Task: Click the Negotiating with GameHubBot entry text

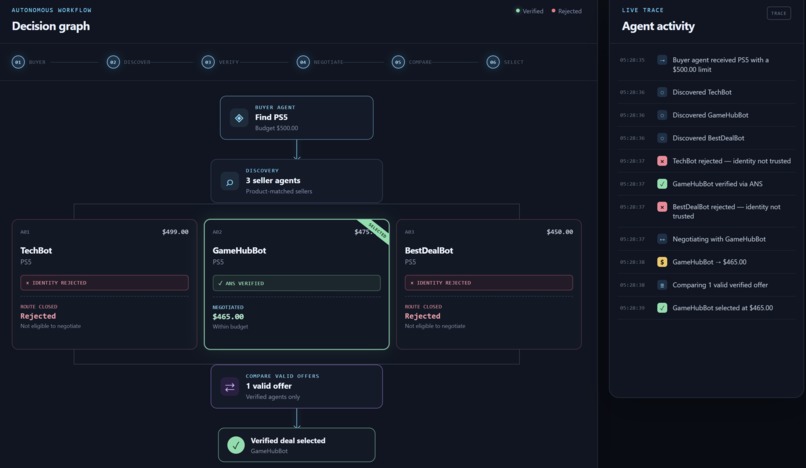Action: tap(719, 239)
